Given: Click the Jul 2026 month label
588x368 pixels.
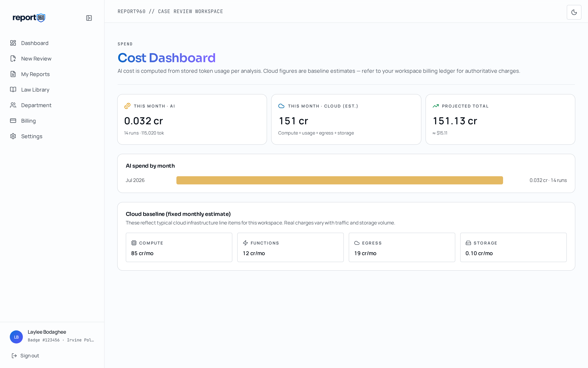Looking at the screenshot, I should [x=135, y=180].
